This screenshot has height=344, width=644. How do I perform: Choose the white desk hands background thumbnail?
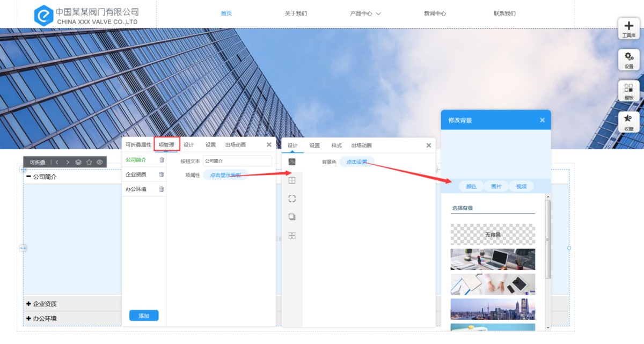click(493, 284)
